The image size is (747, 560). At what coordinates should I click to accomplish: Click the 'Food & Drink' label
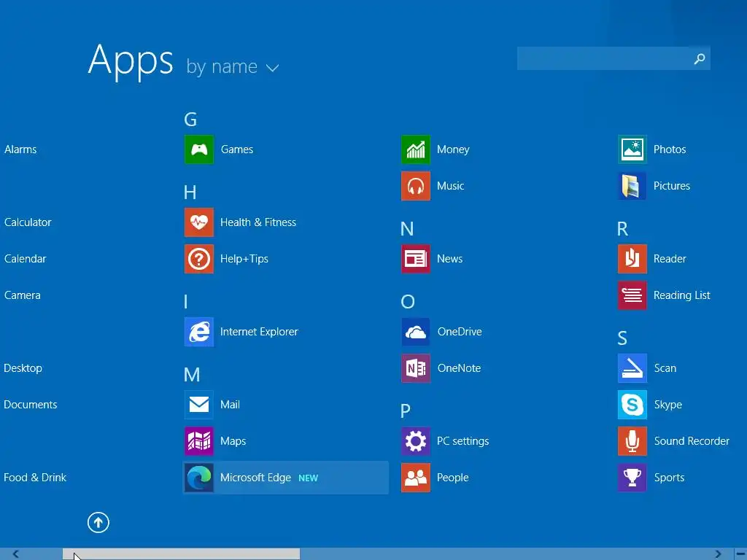pos(35,478)
